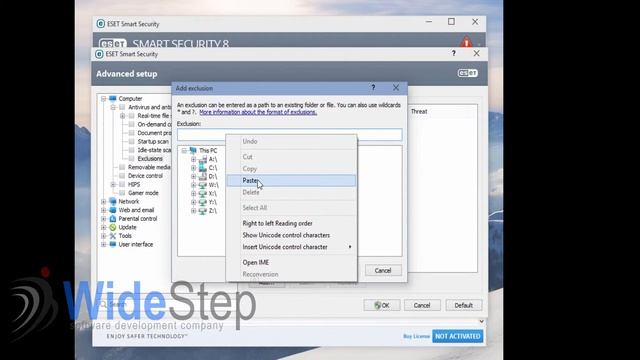640x360 pixels.
Task: Select the User interface icon
Action: point(113,244)
